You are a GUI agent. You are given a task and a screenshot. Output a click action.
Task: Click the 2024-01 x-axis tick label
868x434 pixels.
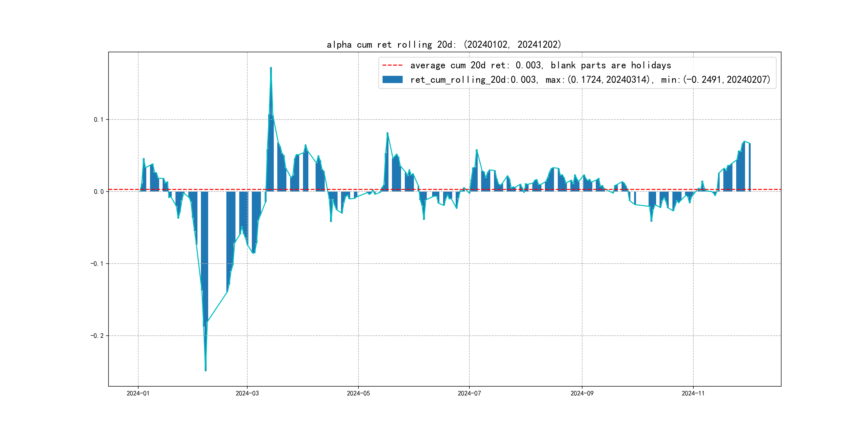point(138,393)
